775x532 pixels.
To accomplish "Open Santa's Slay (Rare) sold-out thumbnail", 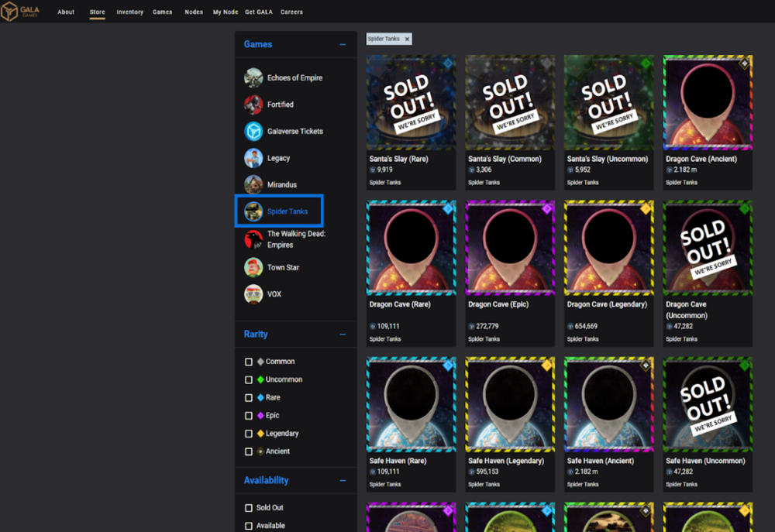I will 412,103.
